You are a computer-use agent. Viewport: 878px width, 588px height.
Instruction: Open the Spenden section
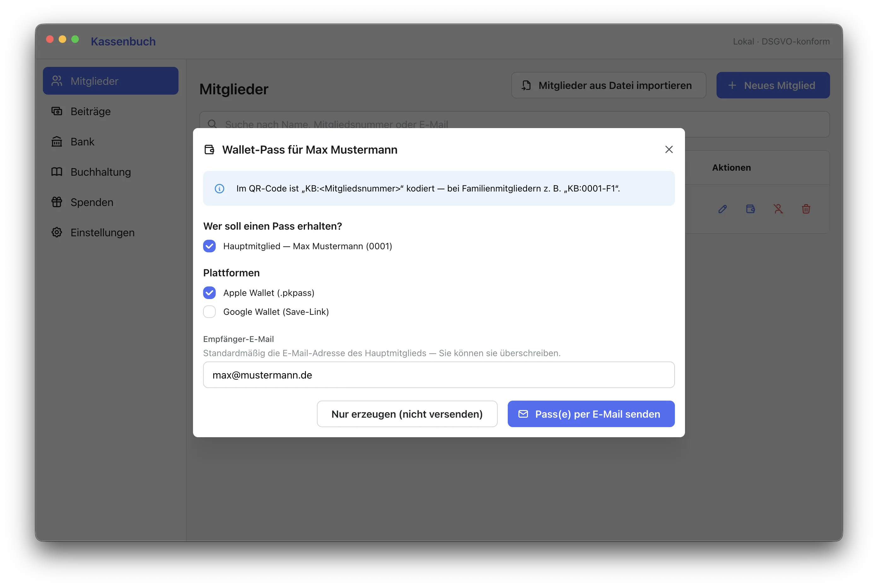tap(111, 202)
